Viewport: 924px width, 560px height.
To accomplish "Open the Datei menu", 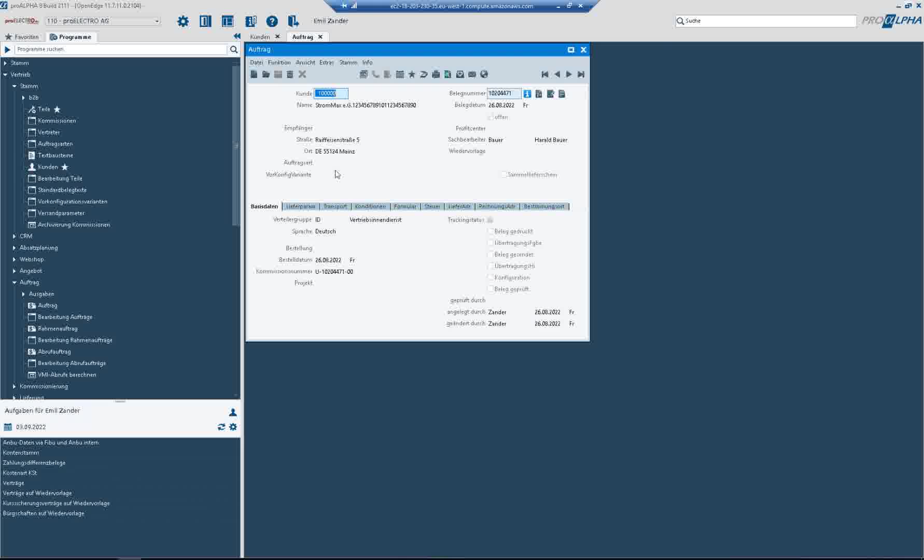I will pos(256,62).
